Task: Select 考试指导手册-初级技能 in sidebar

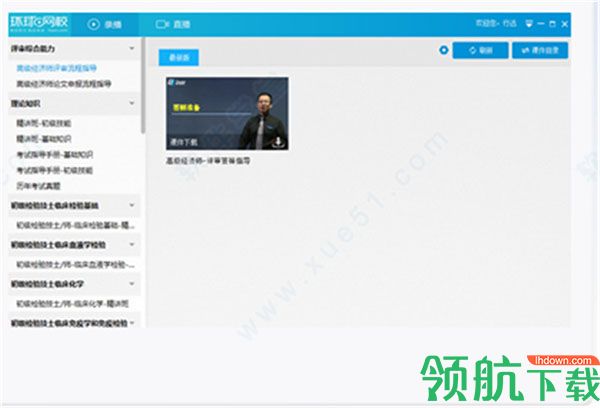Action: 55,170
